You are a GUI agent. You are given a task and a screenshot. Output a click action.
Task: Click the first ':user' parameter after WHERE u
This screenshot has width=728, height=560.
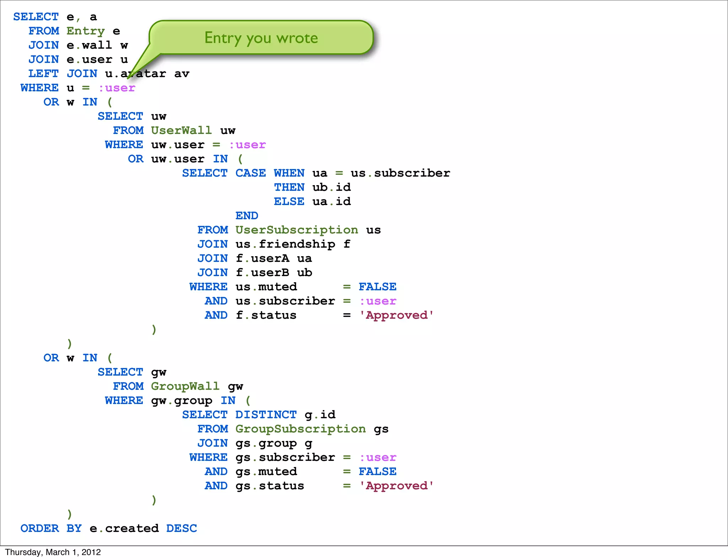tap(117, 88)
